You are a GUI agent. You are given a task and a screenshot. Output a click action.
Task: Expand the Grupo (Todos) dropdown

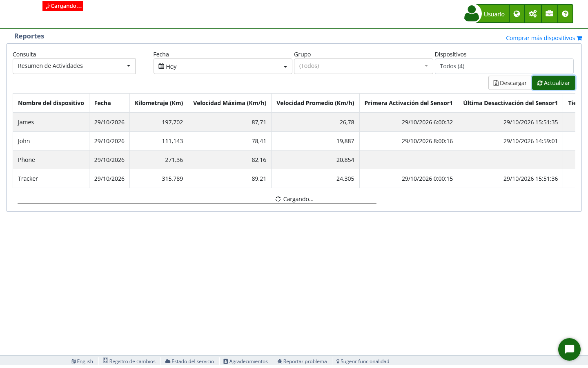pyautogui.click(x=363, y=66)
